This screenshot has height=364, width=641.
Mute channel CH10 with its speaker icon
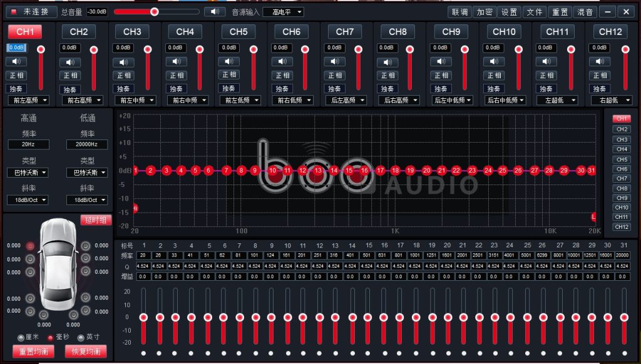[494, 62]
